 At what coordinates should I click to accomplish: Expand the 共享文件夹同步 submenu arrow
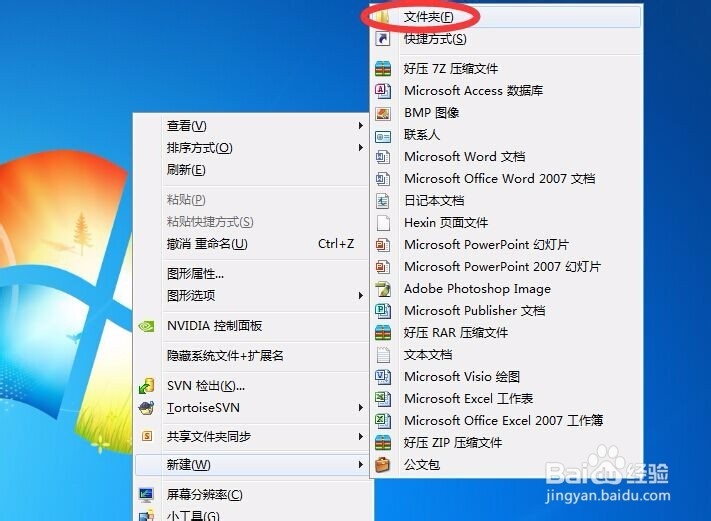click(x=360, y=436)
